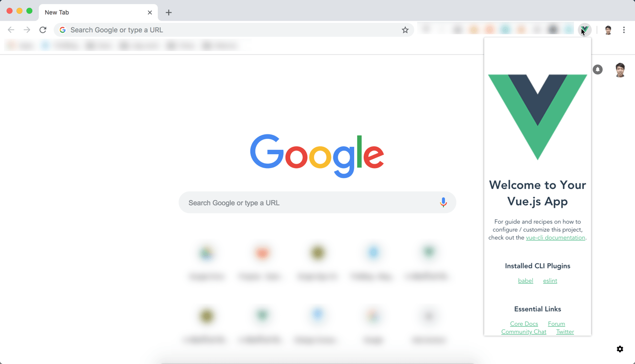Open the eslint plugin link
Viewport: 635px width, 364px height.
coord(550,281)
